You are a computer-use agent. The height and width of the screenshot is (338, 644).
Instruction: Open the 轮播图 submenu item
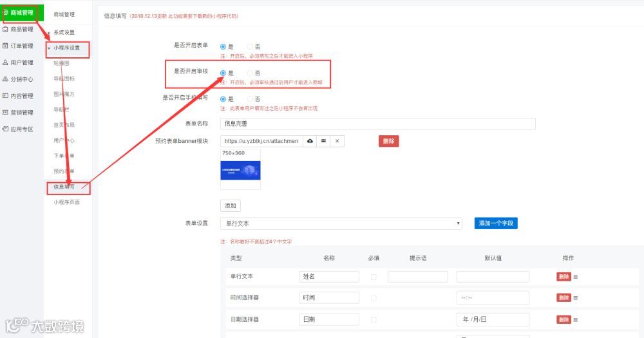click(62, 63)
